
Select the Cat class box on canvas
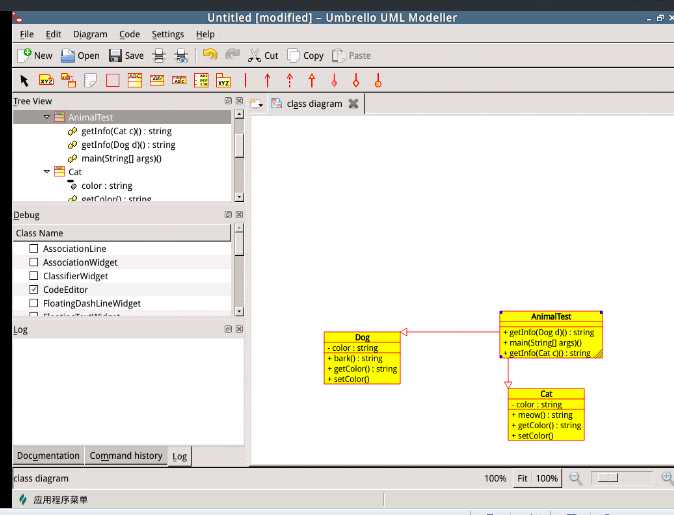click(546, 414)
